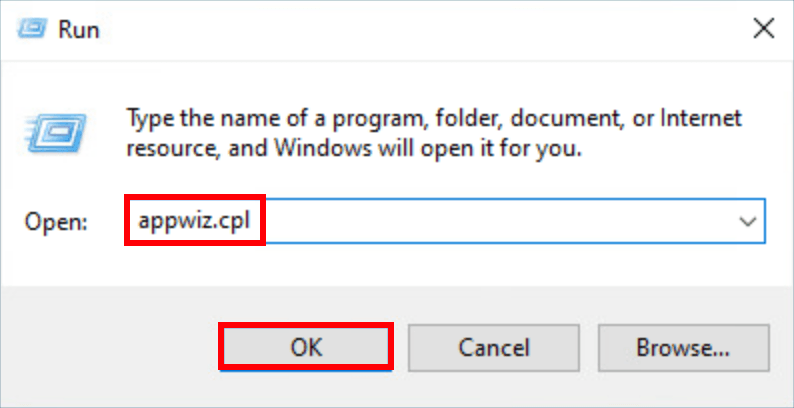Click the gray footer area left of OK

pyautogui.click(x=111, y=347)
